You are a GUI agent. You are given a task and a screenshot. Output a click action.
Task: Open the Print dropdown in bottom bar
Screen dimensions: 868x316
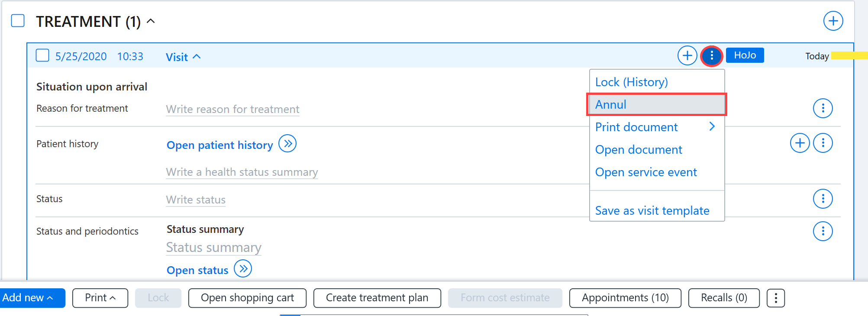[x=100, y=298]
